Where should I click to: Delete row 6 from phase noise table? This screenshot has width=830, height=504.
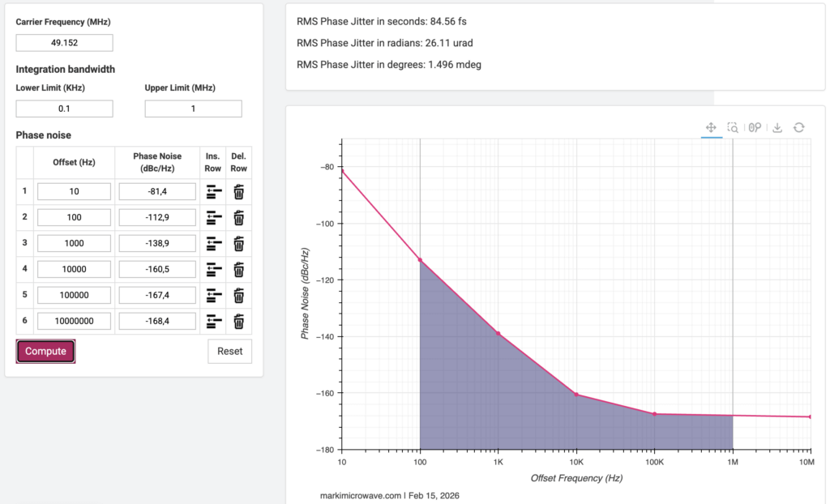(x=239, y=322)
